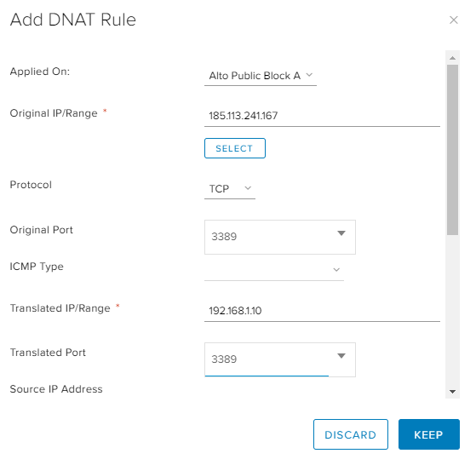Click the Translated IP/Range field showing 192.168.1.10

[x=322, y=311]
